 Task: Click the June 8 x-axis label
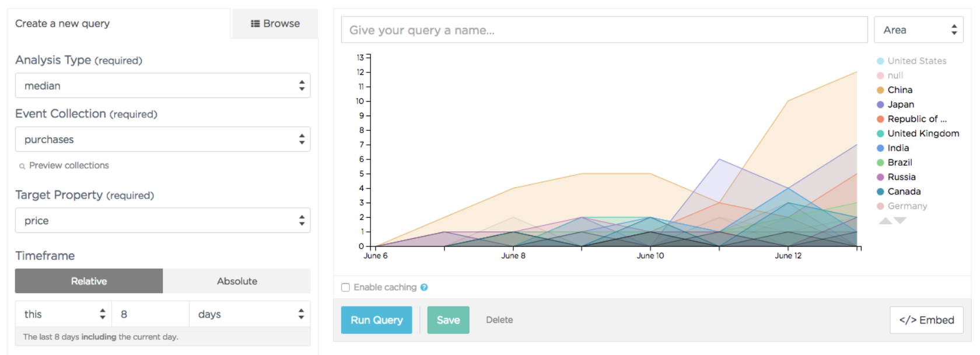click(513, 256)
